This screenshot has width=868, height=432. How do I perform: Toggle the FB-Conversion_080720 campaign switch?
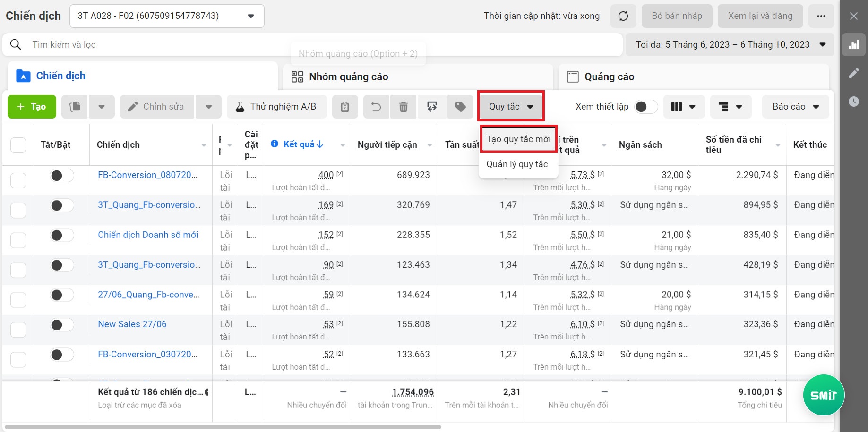click(x=62, y=176)
